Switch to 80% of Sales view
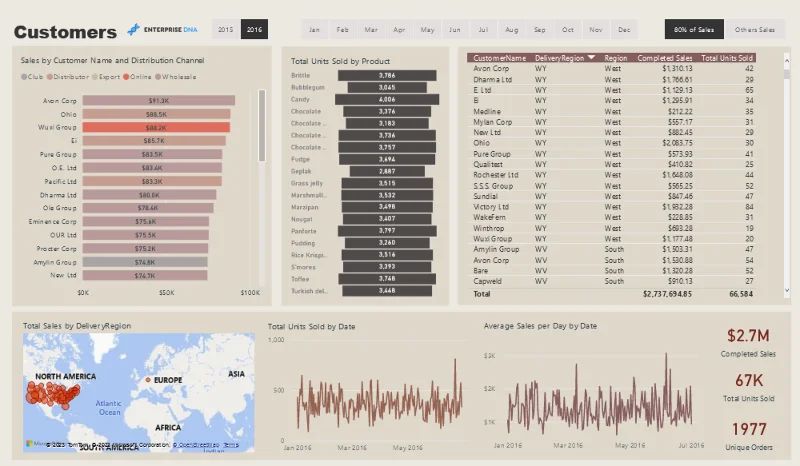This screenshot has width=800, height=466. point(694,30)
